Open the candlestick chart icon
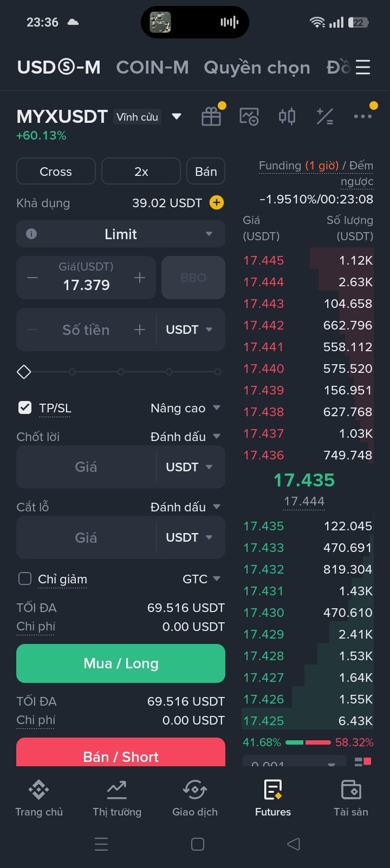Image resolution: width=390 pixels, height=868 pixels. point(287,116)
